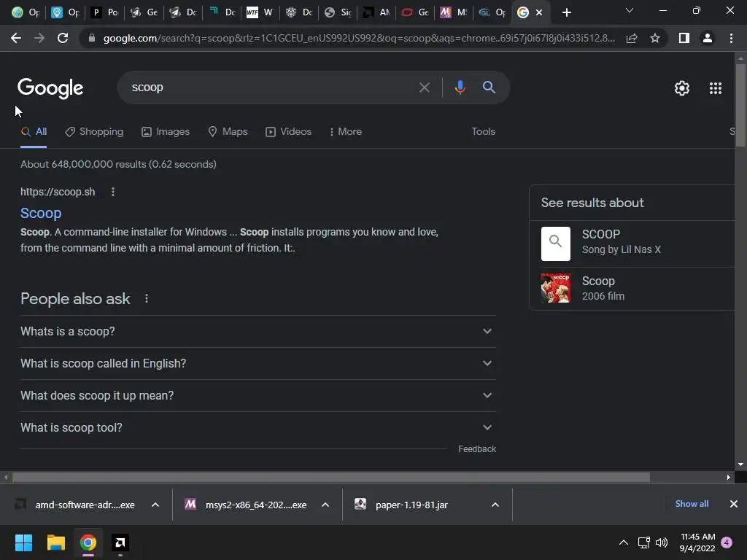Open options for People also ask
The image size is (747, 560).
(x=146, y=298)
